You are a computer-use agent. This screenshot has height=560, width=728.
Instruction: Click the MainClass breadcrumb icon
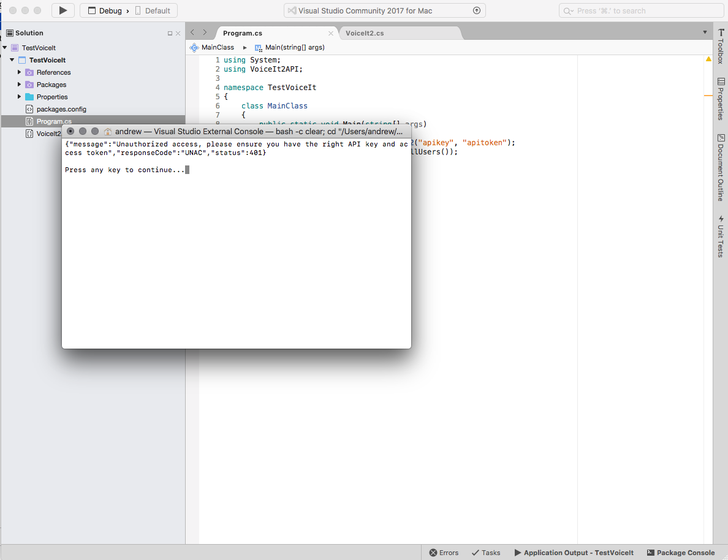tap(194, 47)
